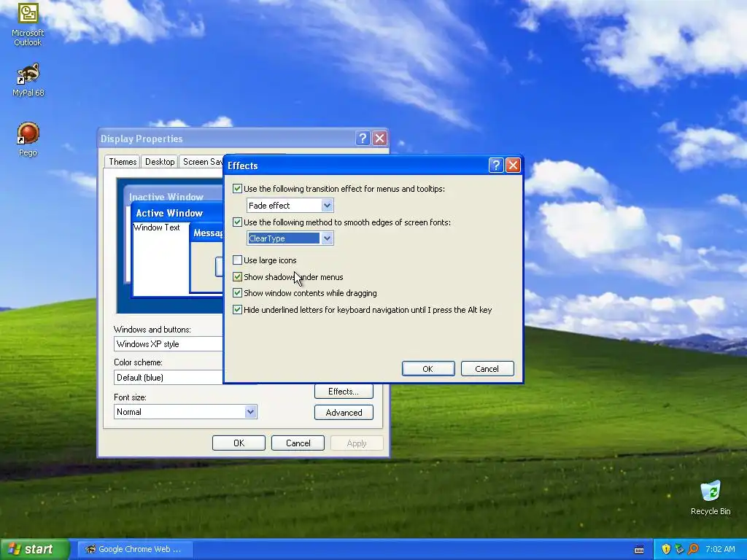Open the Start menu

[x=34, y=549]
